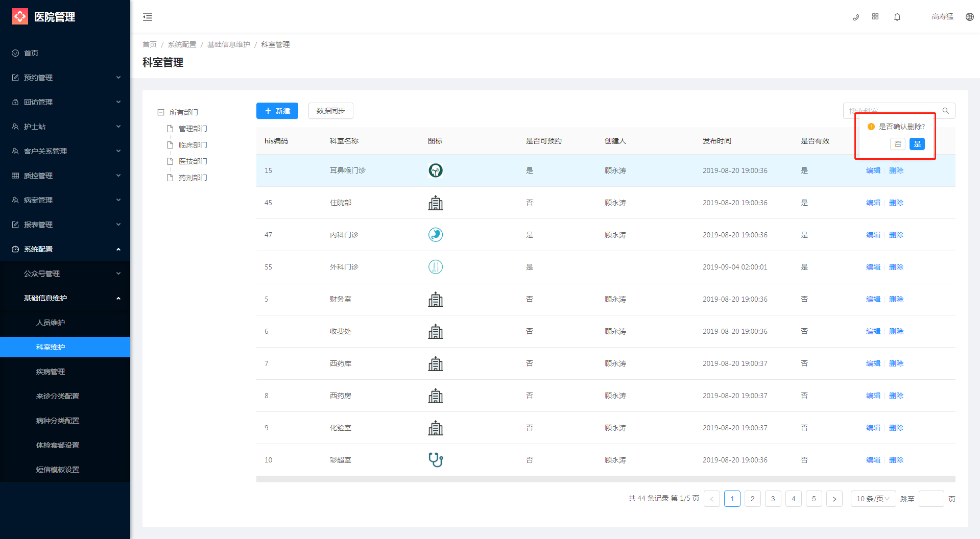Click the icon for 耳鼻喉门诊 department

tap(436, 170)
